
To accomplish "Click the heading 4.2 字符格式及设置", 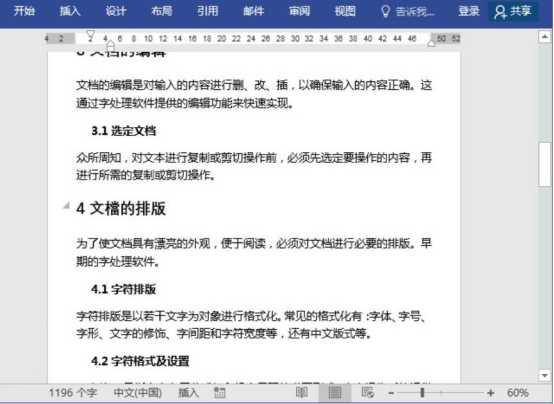I will coord(140,361).
